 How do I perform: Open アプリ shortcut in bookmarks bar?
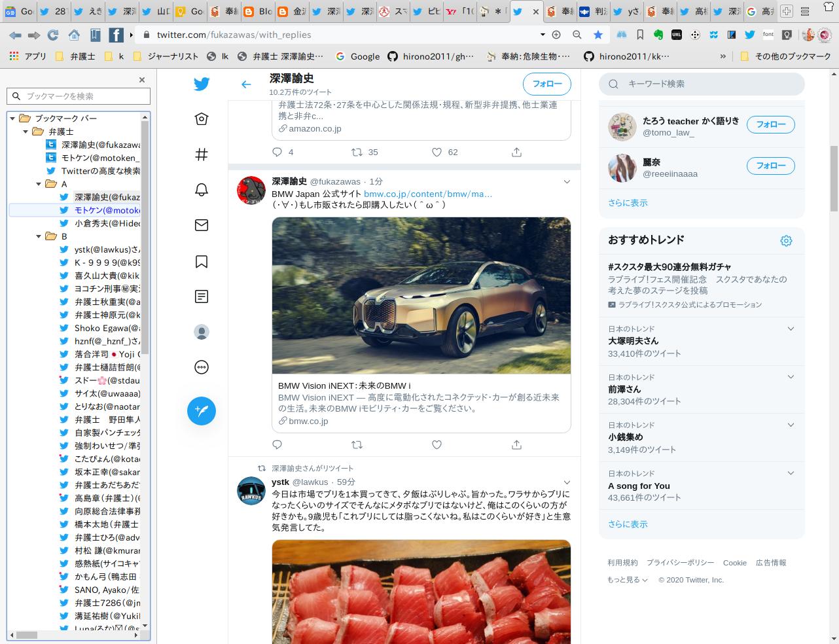coord(28,56)
